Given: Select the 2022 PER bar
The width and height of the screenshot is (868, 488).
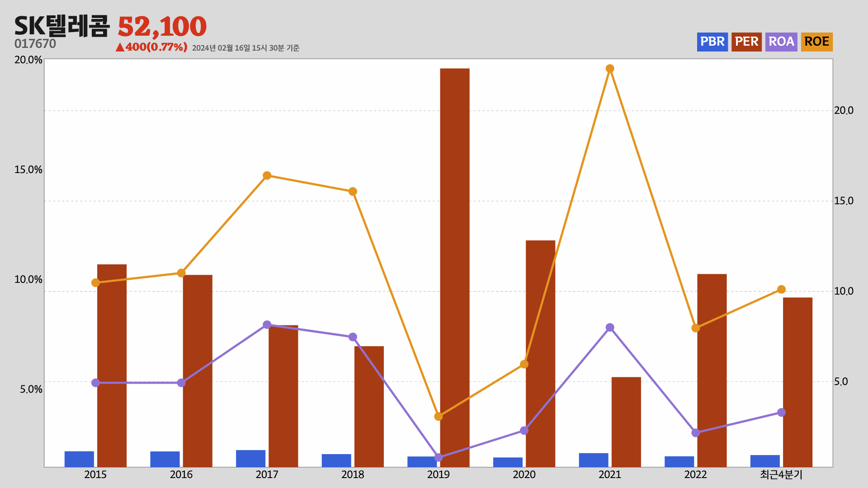Looking at the screenshot, I should point(712,371).
